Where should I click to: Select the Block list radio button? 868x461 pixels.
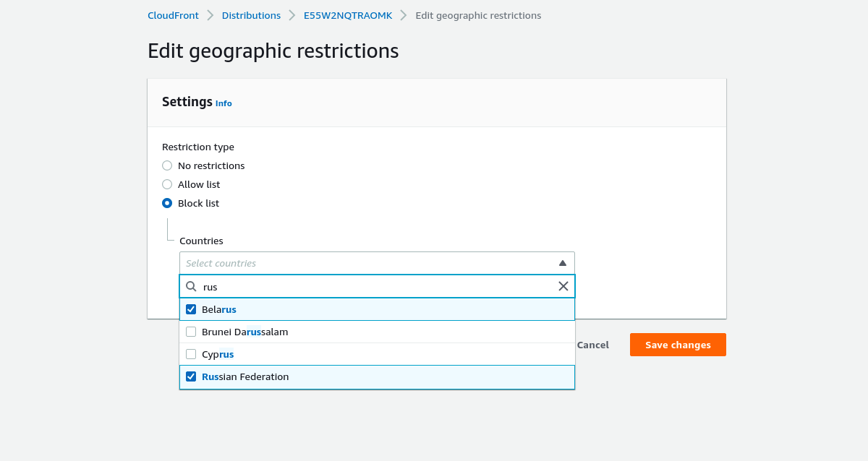tap(166, 203)
